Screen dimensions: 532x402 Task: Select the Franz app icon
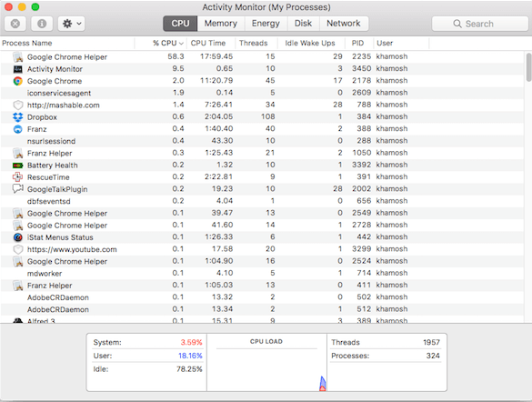(17, 129)
